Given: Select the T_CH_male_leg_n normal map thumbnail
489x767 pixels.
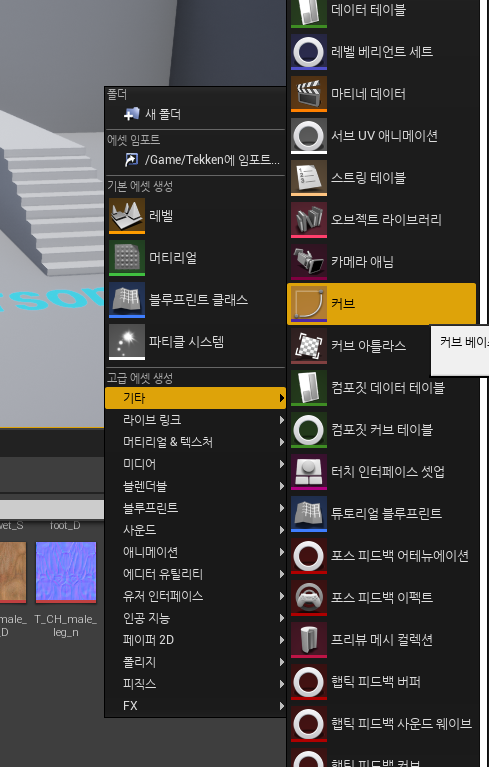Looking at the screenshot, I should (x=66, y=572).
